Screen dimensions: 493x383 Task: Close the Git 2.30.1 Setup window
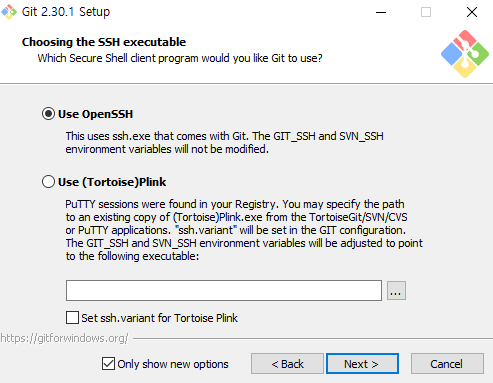coord(472,12)
